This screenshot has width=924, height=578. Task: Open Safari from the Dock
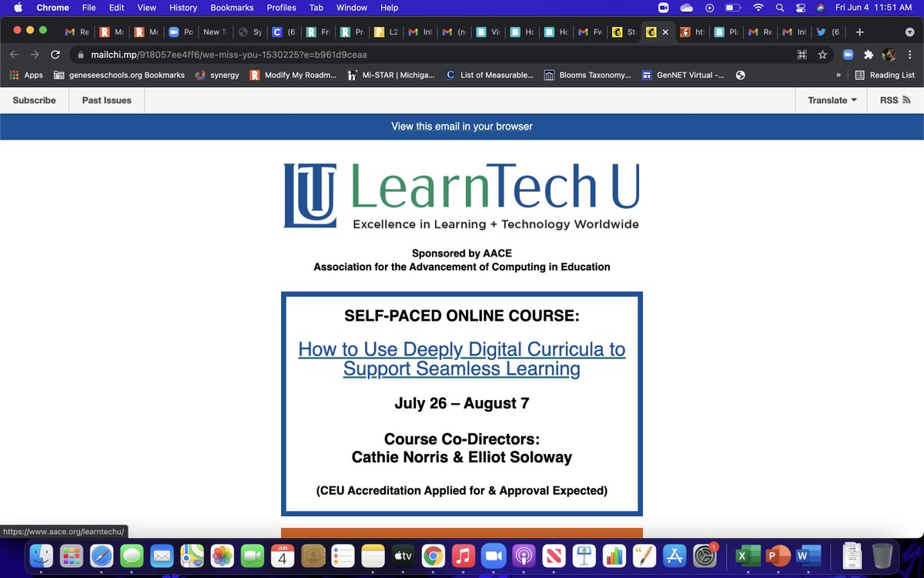click(x=102, y=555)
